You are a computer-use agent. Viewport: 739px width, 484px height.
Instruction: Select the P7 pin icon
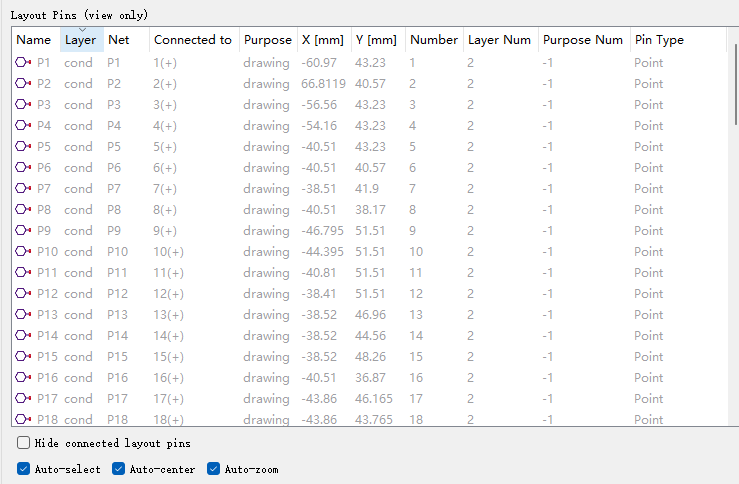pos(24,189)
